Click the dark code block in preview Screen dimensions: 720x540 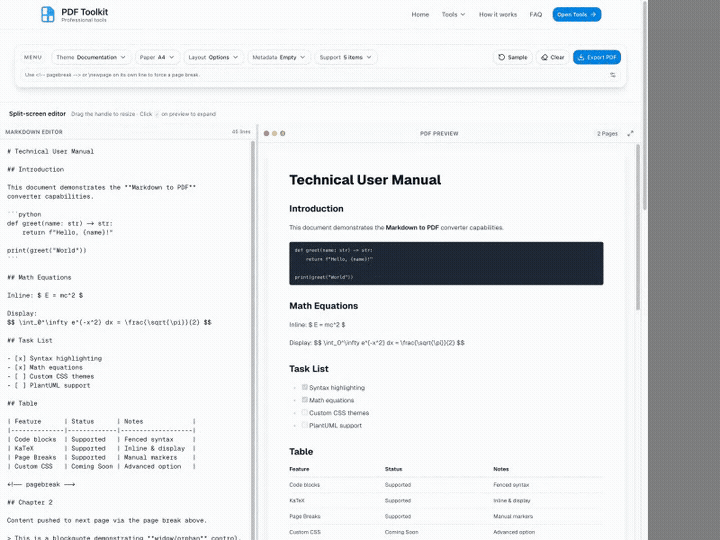(x=446, y=264)
